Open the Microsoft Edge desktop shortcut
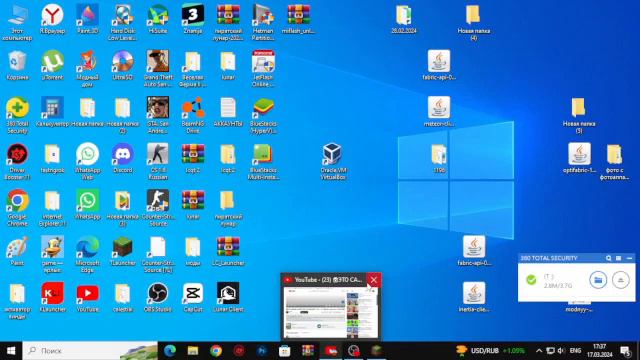 point(87,255)
